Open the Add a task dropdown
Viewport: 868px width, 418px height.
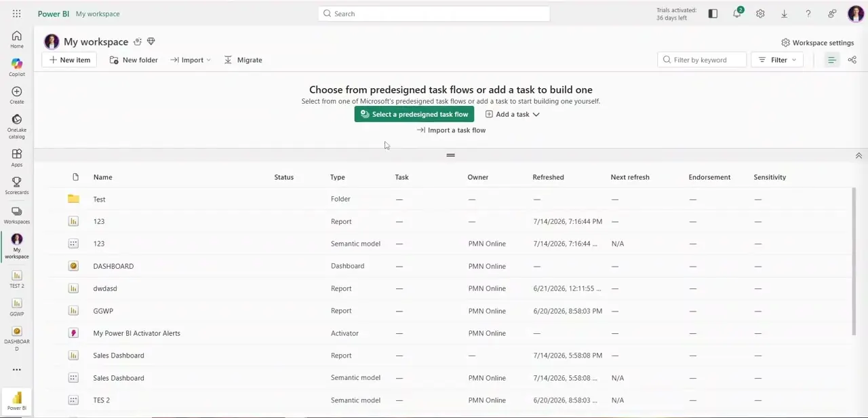(513, 114)
